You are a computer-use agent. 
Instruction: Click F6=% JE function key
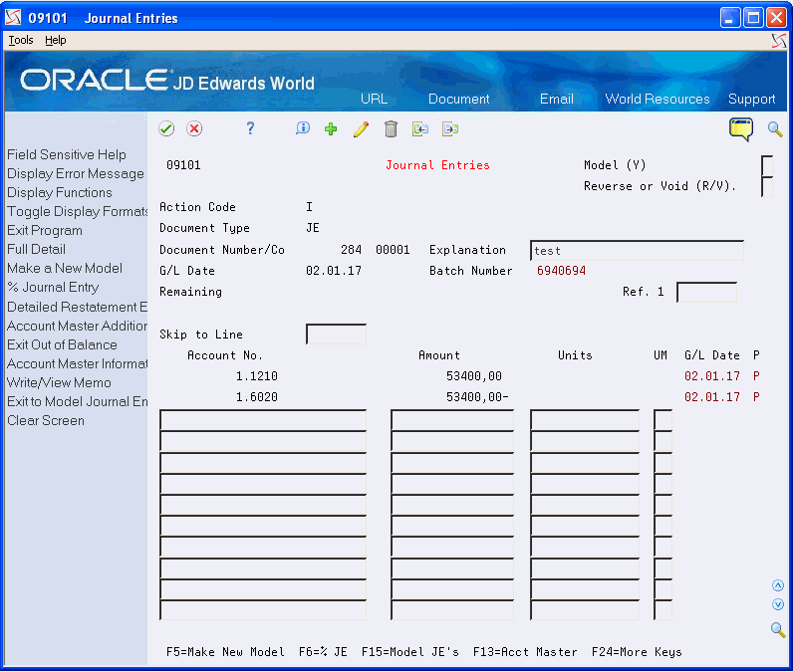click(323, 652)
